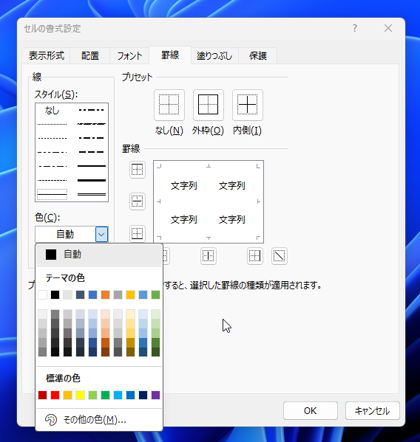Apply the 内側 inside border preset
Viewport: 420px width, 442px height.
247,105
